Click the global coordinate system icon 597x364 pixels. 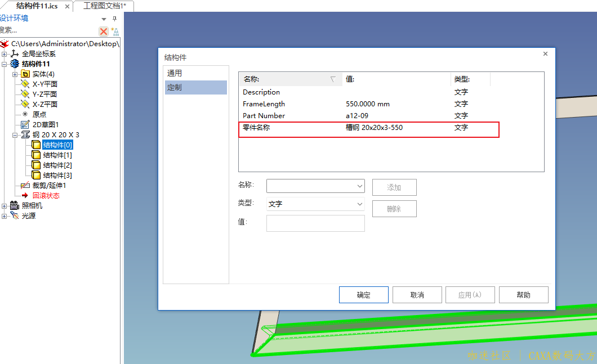pos(15,53)
